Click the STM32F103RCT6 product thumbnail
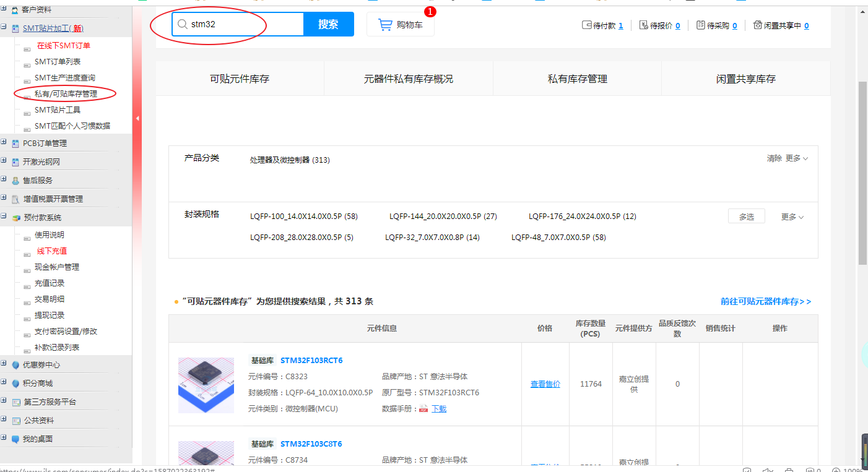Screen dimensions: 868x472 point(206,385)
